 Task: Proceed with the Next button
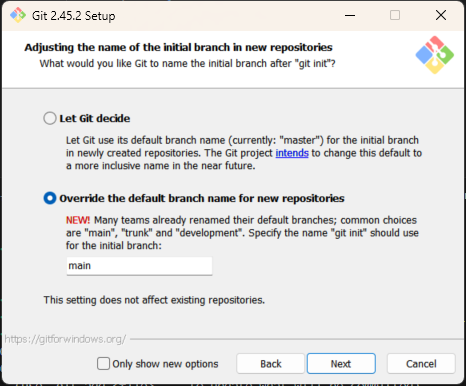coord(341,364)
